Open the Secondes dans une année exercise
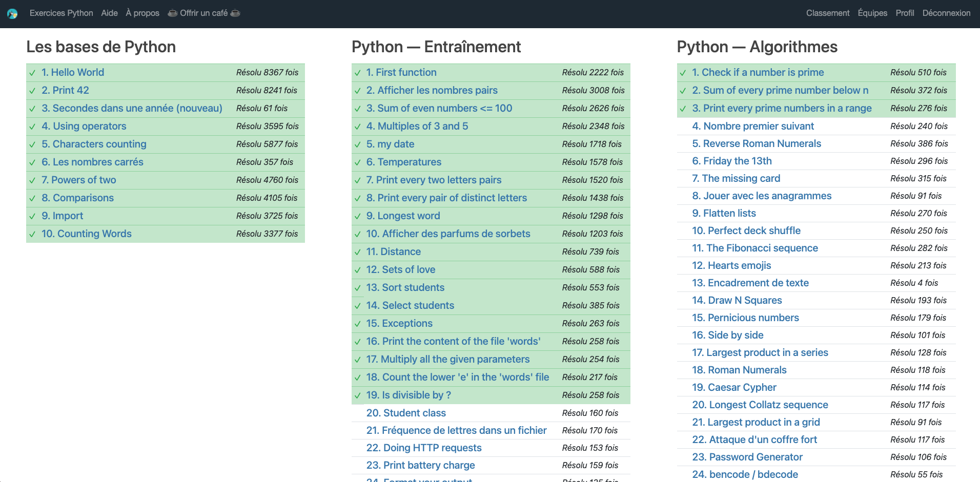Viewport: 980px width, 482px height. tap(132, 108)
